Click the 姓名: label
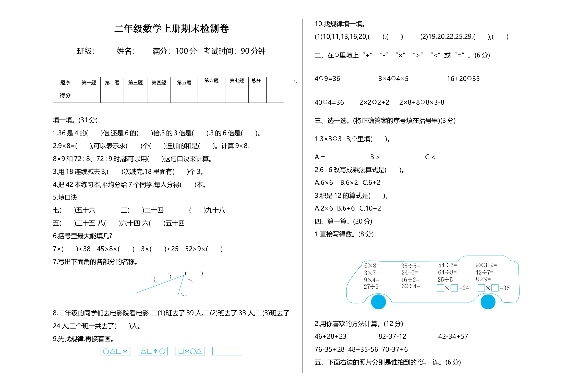 click(126, 51)
